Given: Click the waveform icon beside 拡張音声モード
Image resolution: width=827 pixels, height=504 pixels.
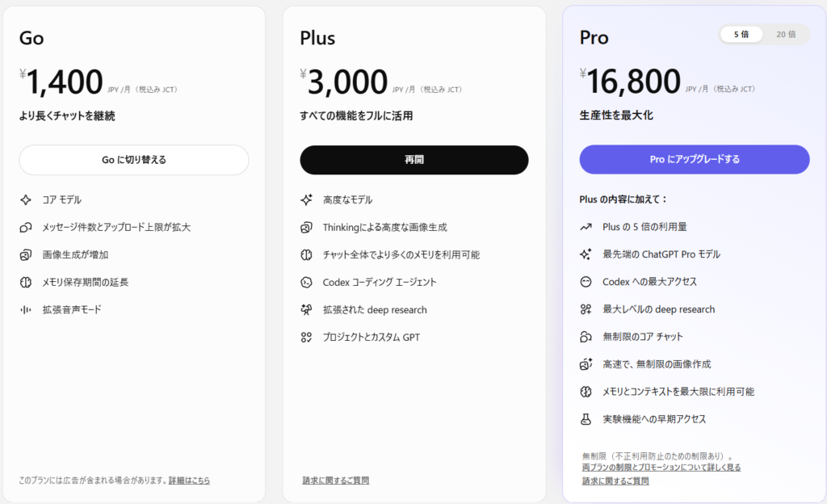Looking at the screenshot, I should [25, 309].
